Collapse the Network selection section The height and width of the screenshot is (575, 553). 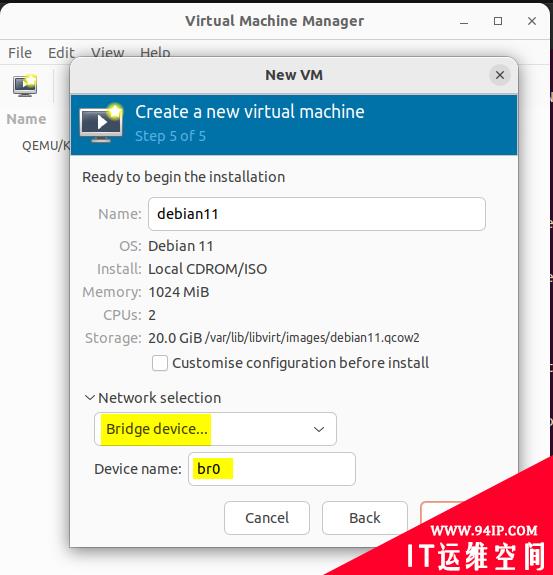click(89, 398)
